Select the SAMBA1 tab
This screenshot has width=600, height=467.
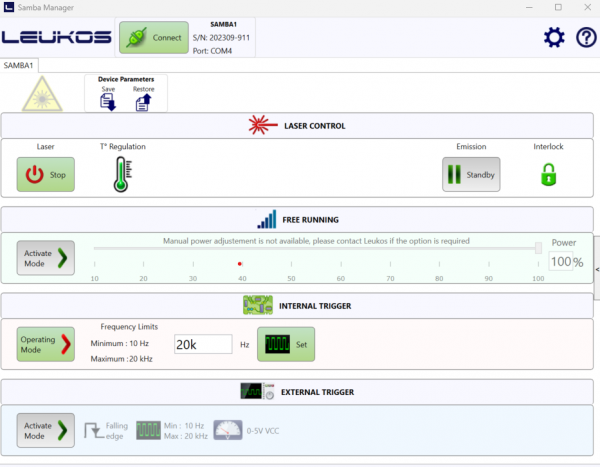point(19,65)
